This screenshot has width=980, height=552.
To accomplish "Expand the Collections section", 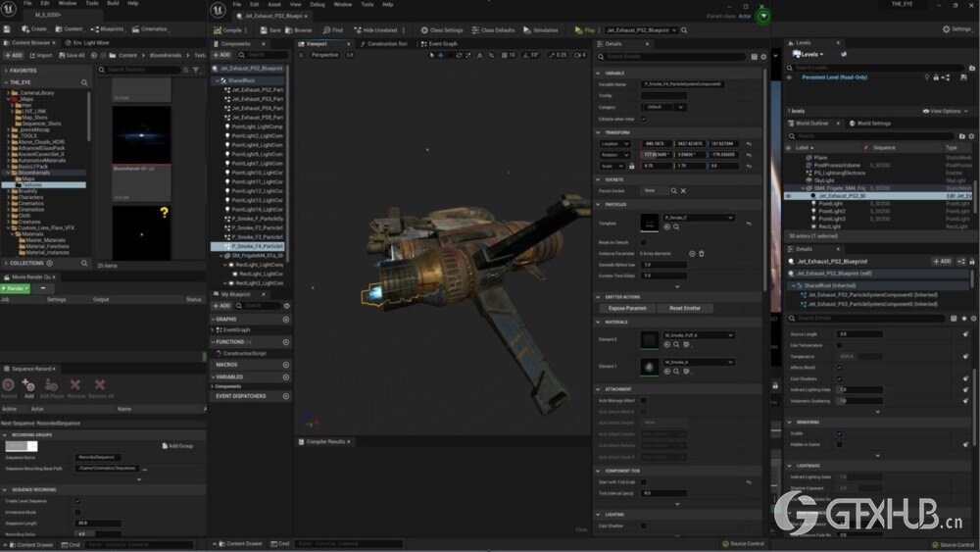I will 6,263.
